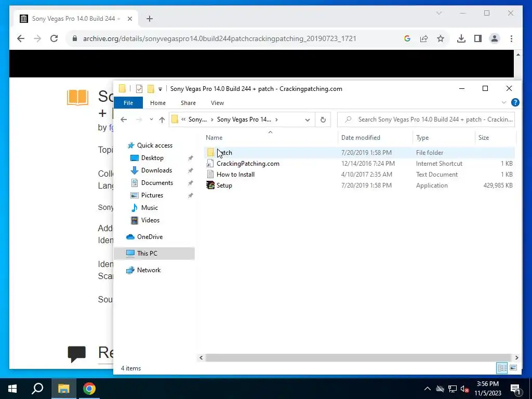The width and height of the screenshot is (532, 399).
Task: Expand address bar previous locations dropdown
Action: coord(308,120)
